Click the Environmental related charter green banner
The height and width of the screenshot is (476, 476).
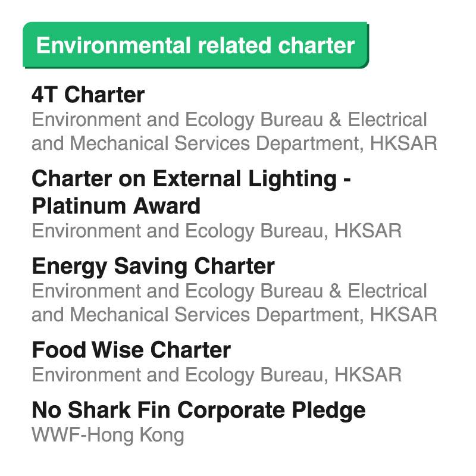196,45
